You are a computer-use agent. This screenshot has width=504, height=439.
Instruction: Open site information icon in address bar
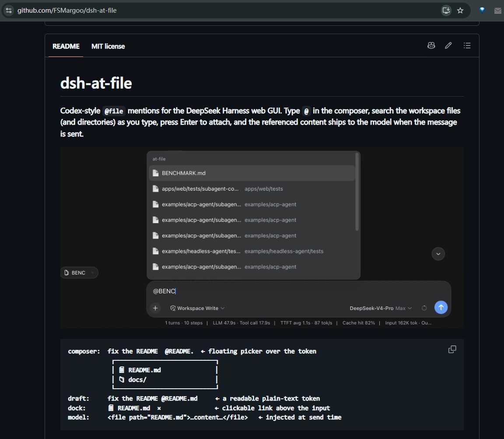[9, 10]
